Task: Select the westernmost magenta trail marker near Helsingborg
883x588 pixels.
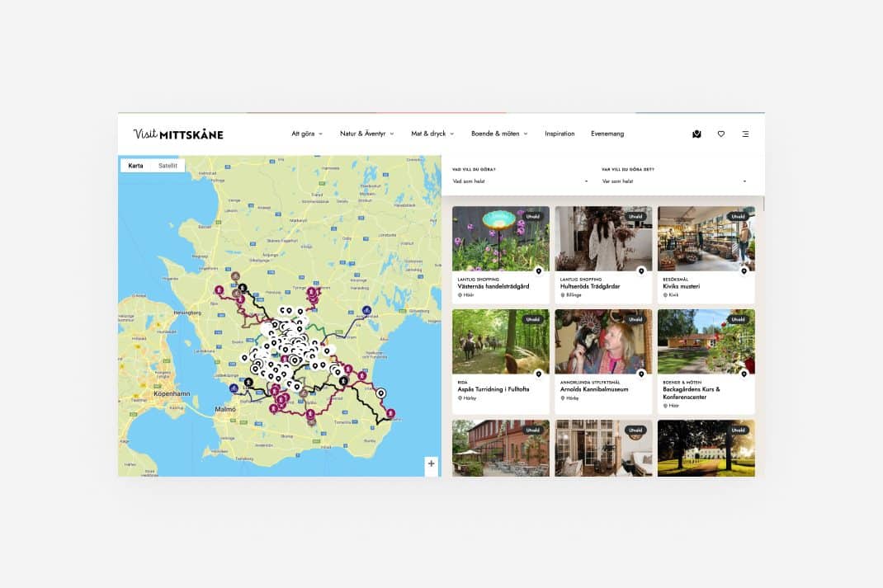Action: click(219, 290)
